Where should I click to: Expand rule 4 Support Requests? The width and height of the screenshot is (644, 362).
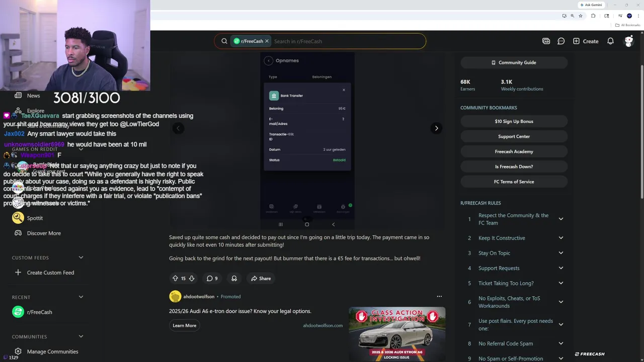(561, 268)
